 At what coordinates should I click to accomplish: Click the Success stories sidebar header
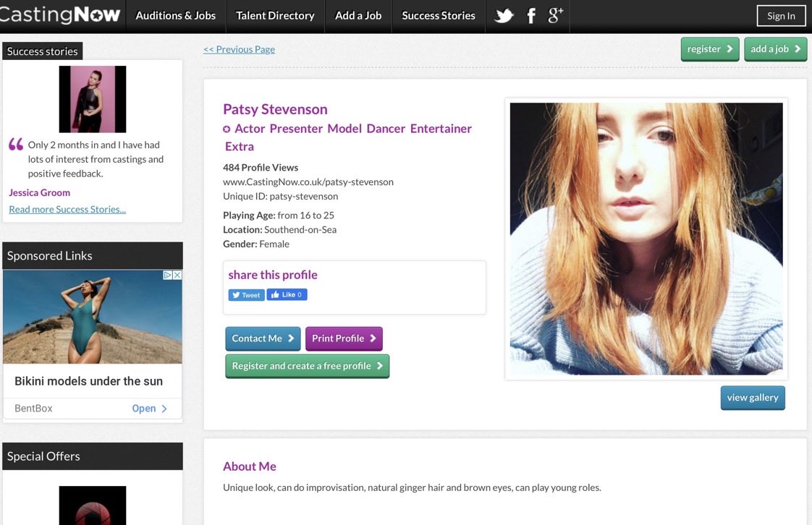(43, 51)
